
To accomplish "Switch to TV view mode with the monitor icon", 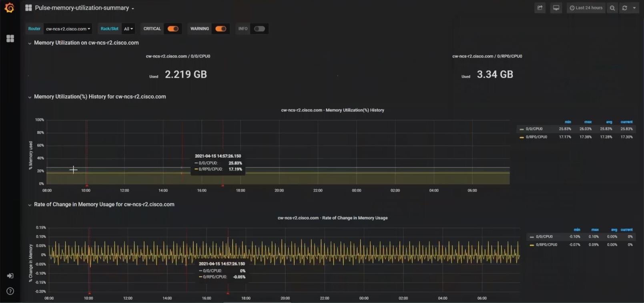I will click(556, 8).
